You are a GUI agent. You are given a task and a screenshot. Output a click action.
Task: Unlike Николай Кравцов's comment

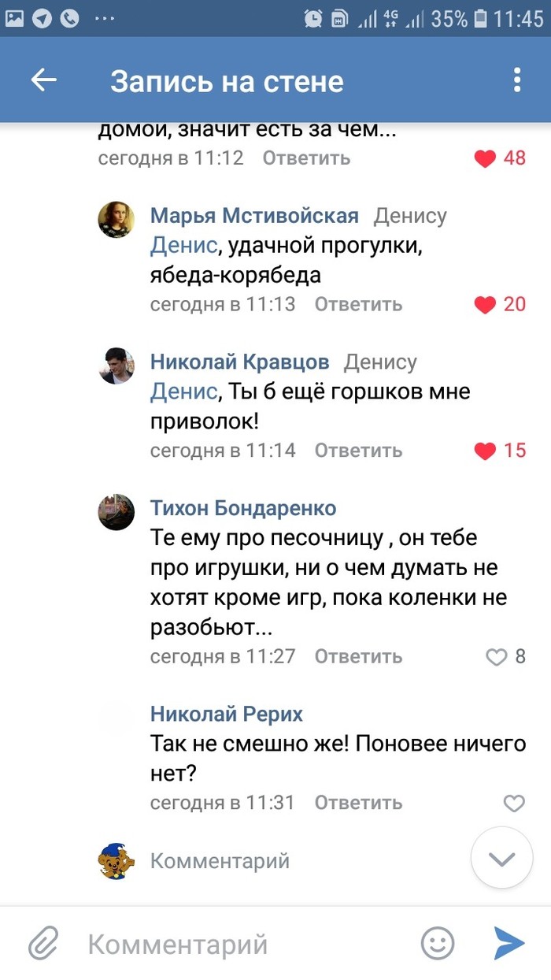(486, 451)
